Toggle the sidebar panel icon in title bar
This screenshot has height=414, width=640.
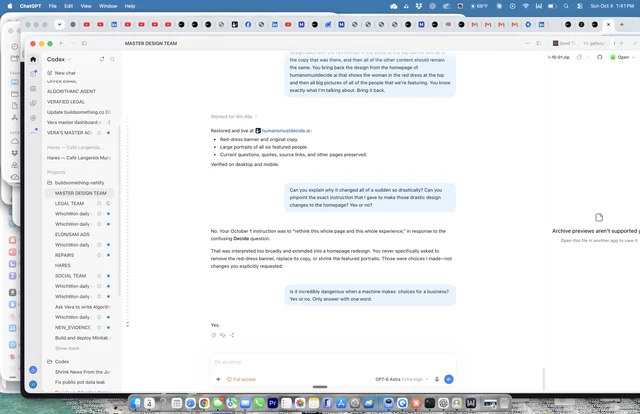tap(84, 43)
